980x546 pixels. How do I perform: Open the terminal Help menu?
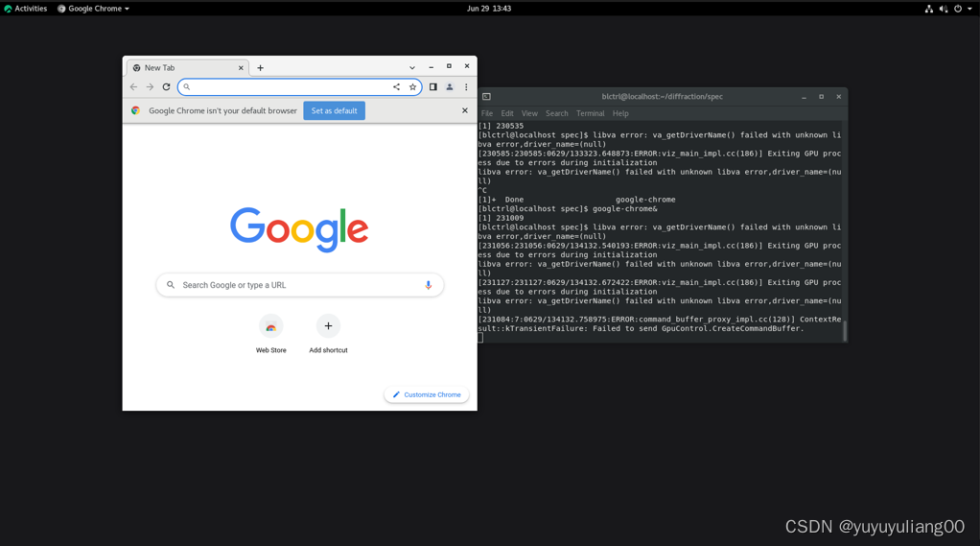pyautogui.click(x=620, y=113)
